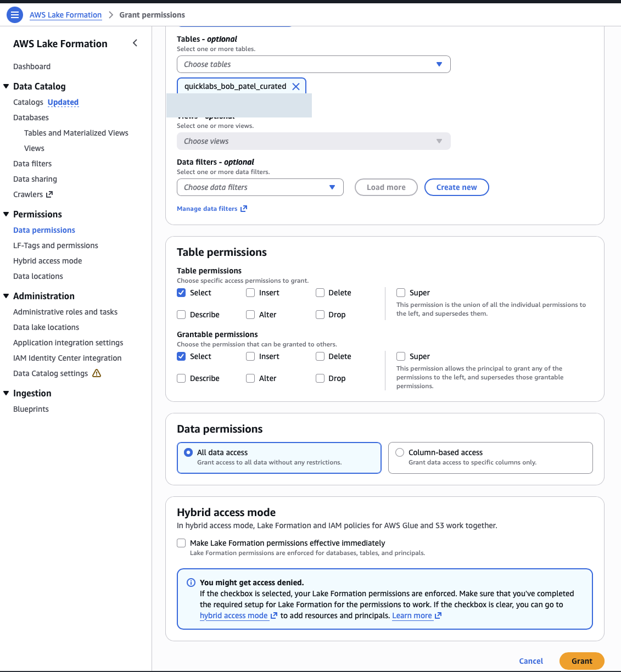Open the Choose data filters dropdown
This screenshot has height=672, width=621.
pos(260,187)
